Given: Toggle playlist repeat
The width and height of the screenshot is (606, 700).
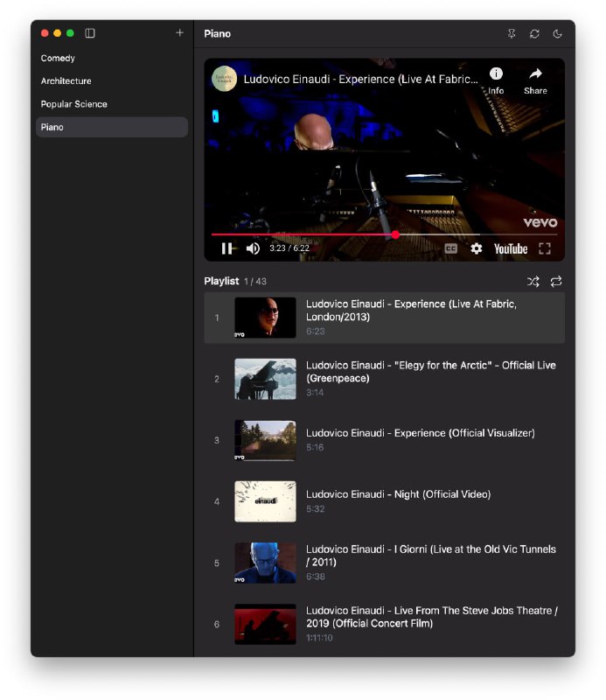Looking at the screenshot, I should [x=556, y=281].
